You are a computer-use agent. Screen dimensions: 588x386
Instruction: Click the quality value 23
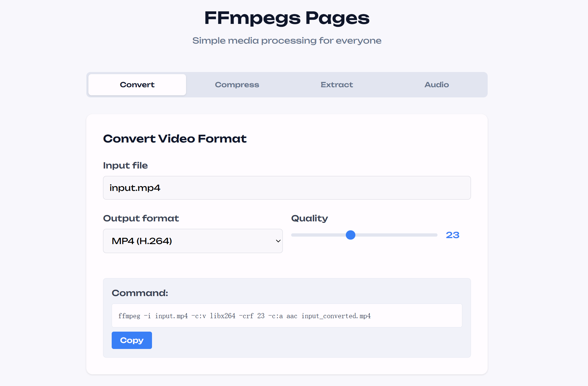(452, 235)
